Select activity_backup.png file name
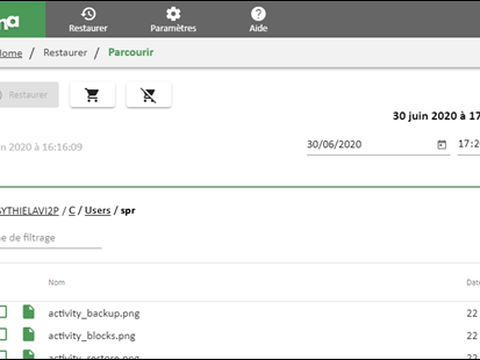The height and width of the screenshot is (360, 480). pos(94,313)
